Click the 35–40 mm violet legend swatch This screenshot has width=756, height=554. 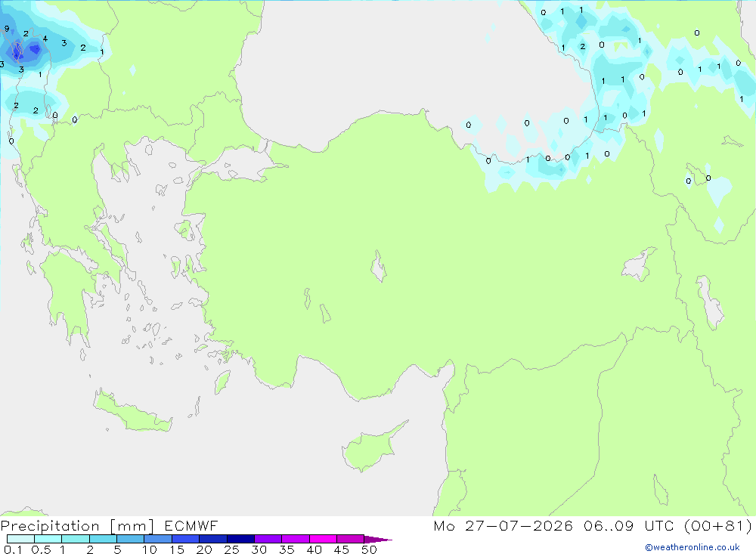point(296,539)
